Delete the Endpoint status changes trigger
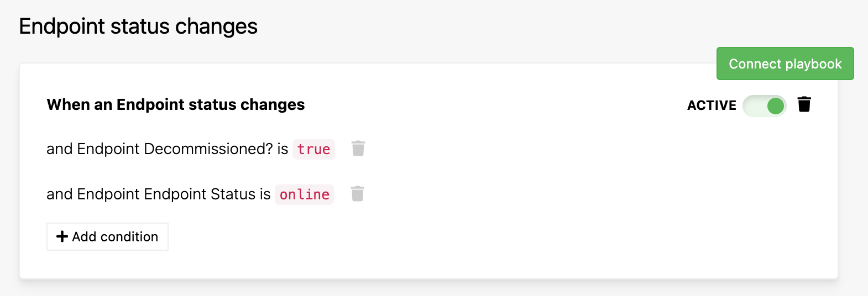868x296 pixels. tap(804, 104)
